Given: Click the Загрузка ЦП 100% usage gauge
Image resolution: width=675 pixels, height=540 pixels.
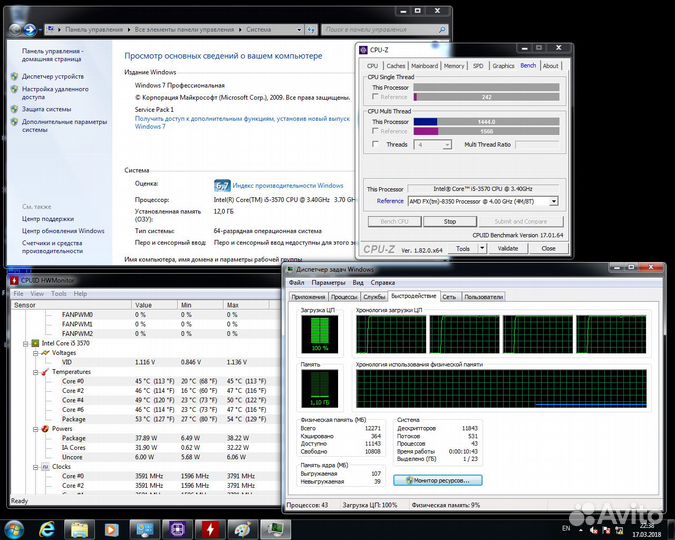Looking at the screenshot, I should (x=319, y=334).
